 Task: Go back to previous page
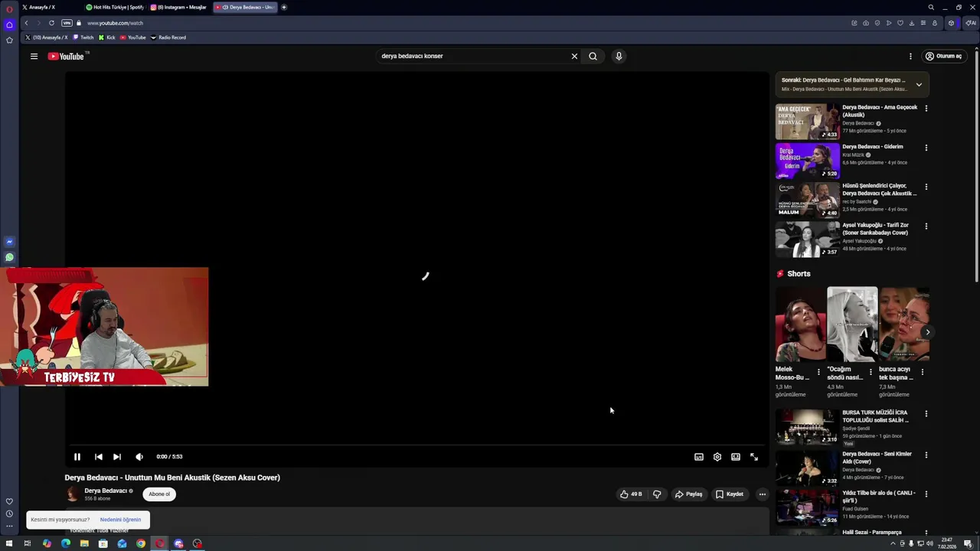(x=26, y=23)
